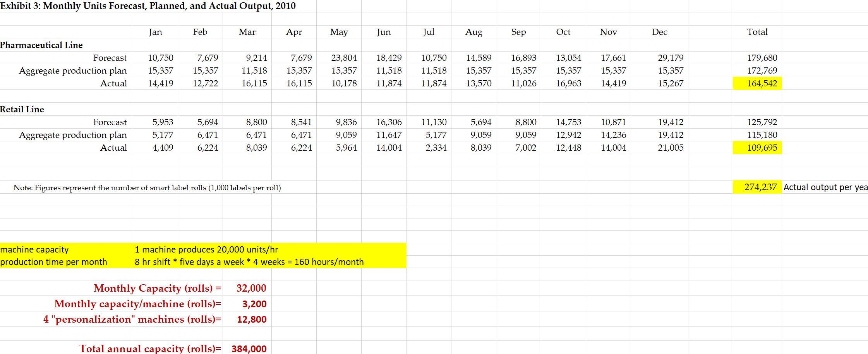Viewport: 868px width, 354px height.
Task: Click the Retail Line heading
Action: coord(22,109)
